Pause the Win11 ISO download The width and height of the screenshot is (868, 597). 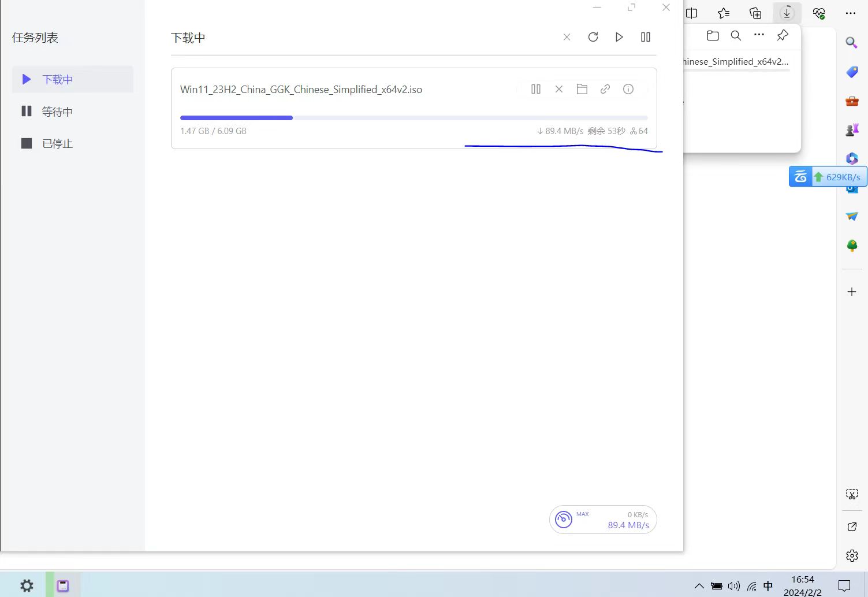536,89
